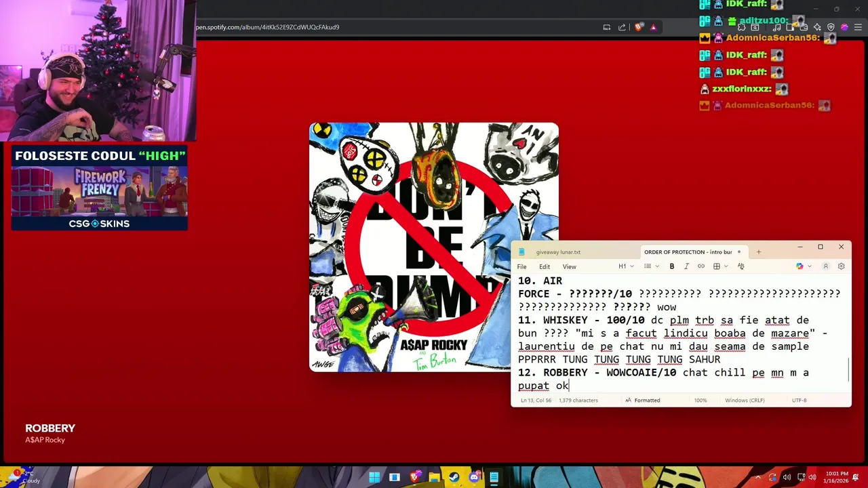
Task: Show hidden system tray icons
Action: click(x=758, y=477)
